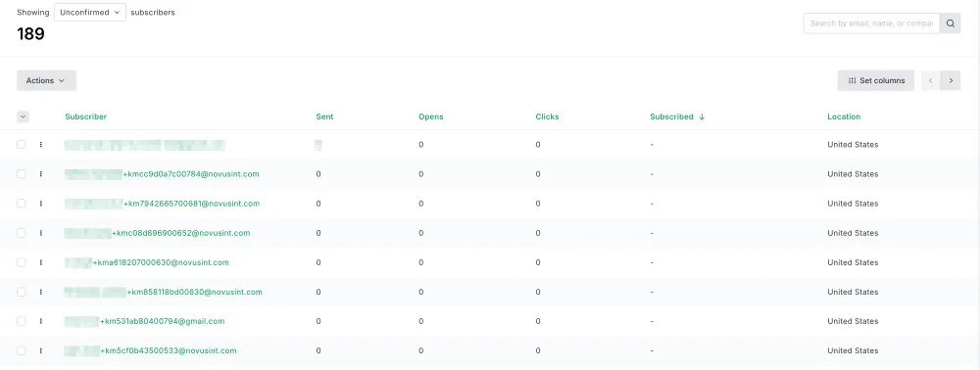This screenshot has height=370, width=980.
Task: Open three-dot menu for kmc08d896900652 row
Action: tap(40, 233)
